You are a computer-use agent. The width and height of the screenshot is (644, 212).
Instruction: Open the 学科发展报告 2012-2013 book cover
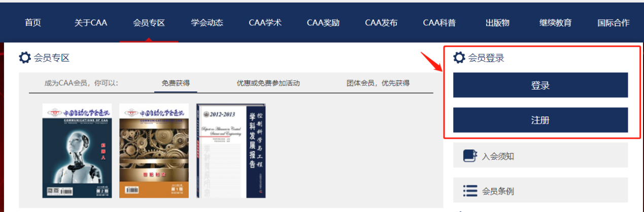coord(231,150)
